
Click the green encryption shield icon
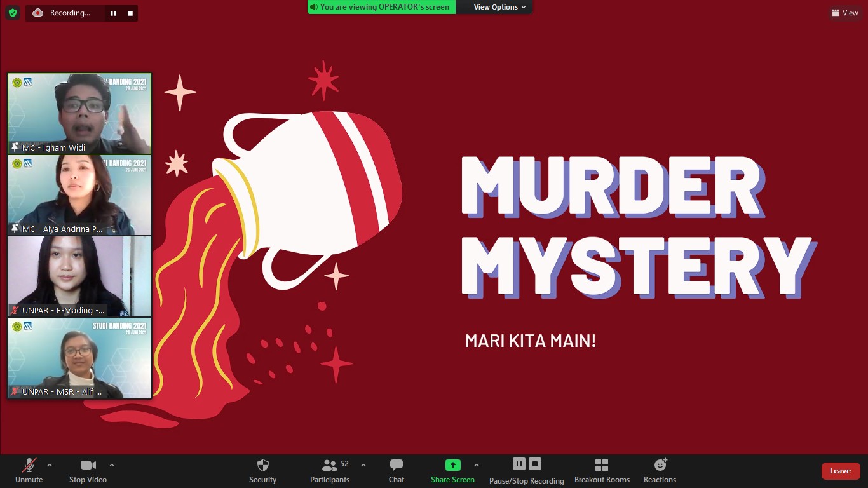tap(13, 13)
